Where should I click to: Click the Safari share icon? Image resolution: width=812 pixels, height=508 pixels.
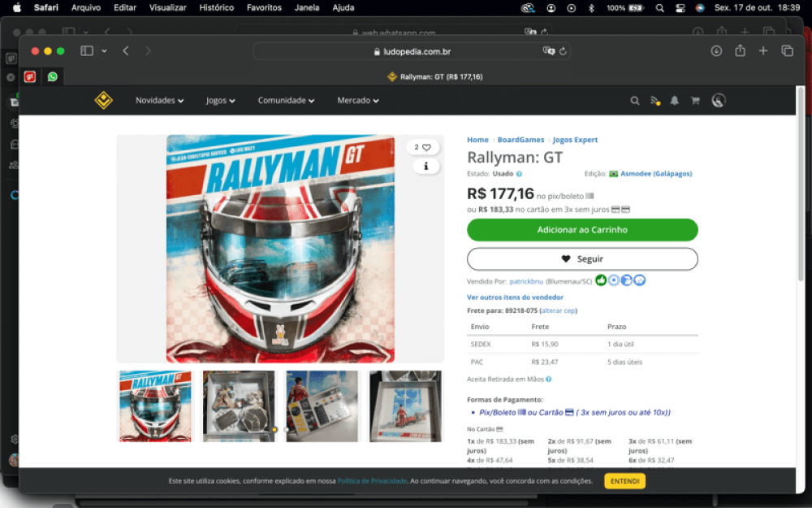(x=740, y=51)
